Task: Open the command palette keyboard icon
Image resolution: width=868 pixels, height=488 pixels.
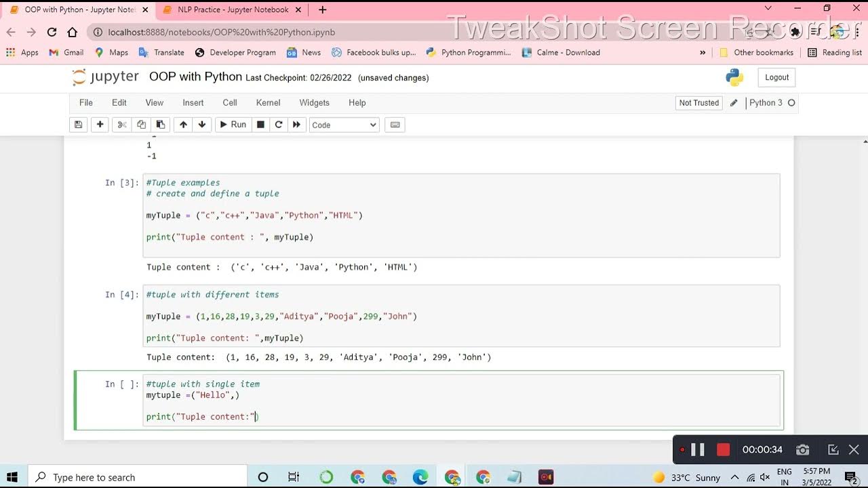Action: pos(395,125)
